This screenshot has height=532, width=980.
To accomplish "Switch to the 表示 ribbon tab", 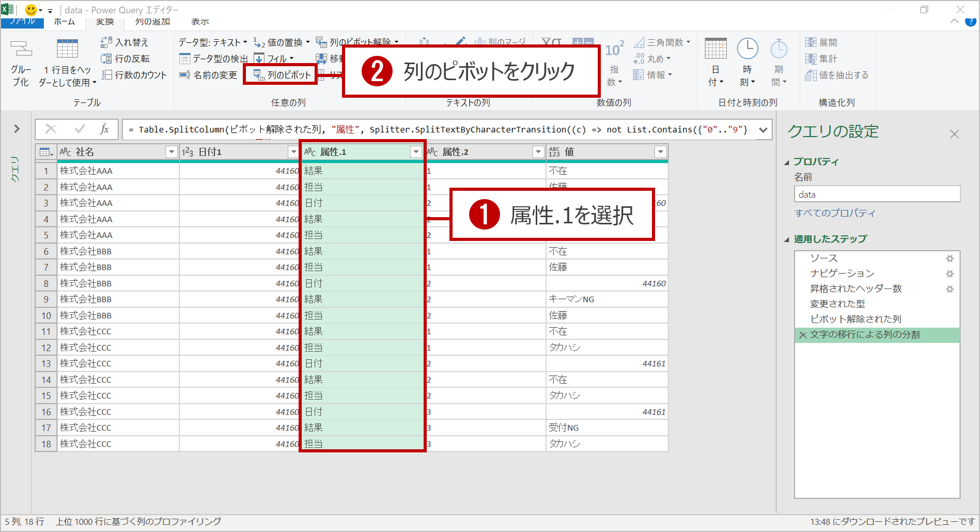I will point(199,22).
